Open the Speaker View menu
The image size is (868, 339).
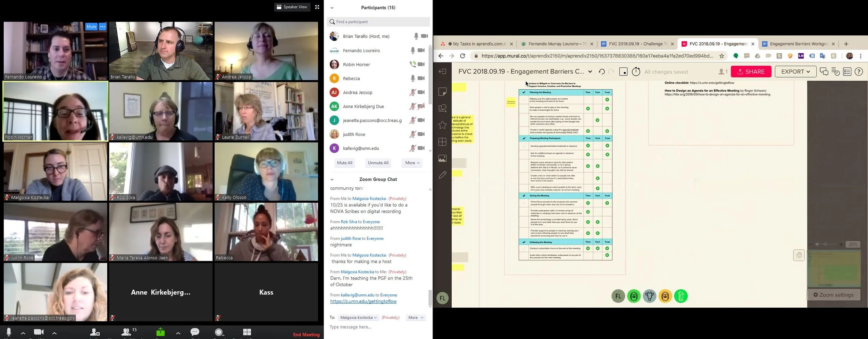[292, 7]
